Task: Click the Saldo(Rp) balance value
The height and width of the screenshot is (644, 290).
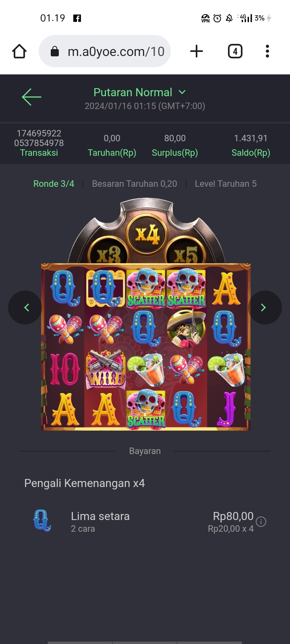Action: tap(251, 138)
